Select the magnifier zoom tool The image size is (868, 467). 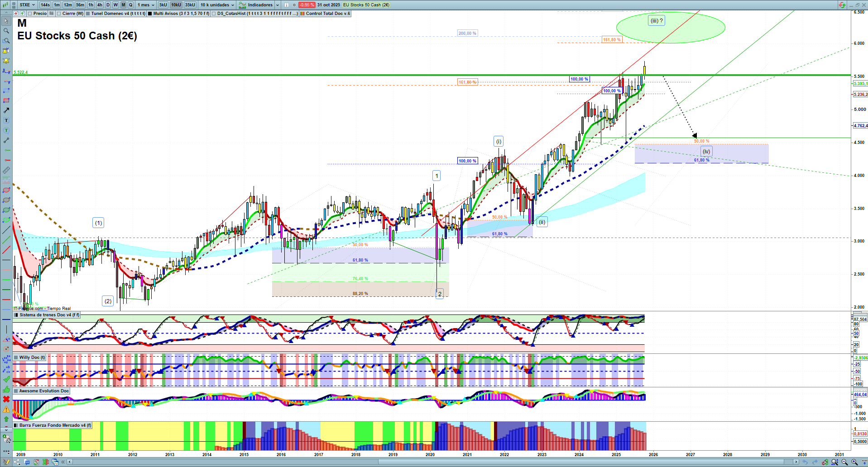(x=6, y=31)
